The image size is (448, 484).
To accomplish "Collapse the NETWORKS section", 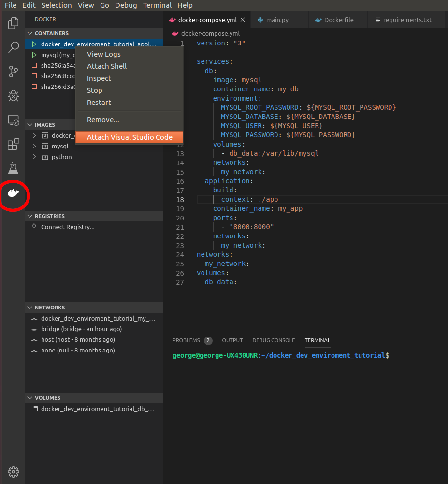I will coord(30,308).
